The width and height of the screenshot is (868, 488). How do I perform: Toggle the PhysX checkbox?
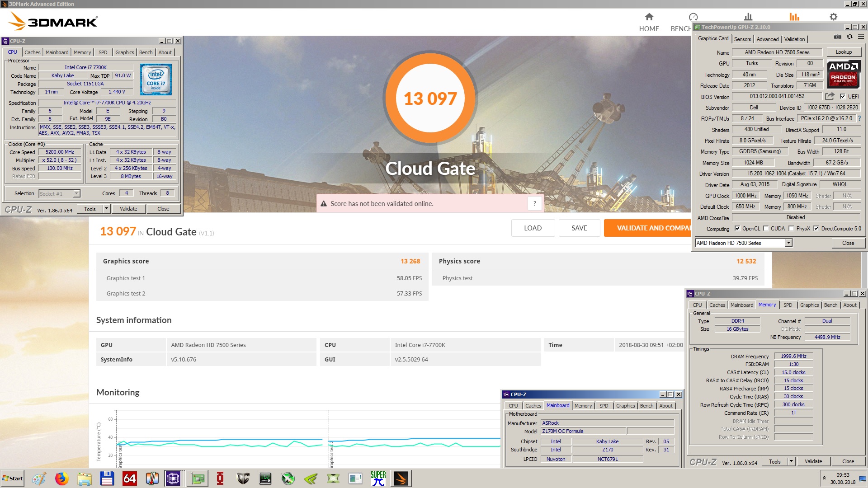(x=791, y=229)
